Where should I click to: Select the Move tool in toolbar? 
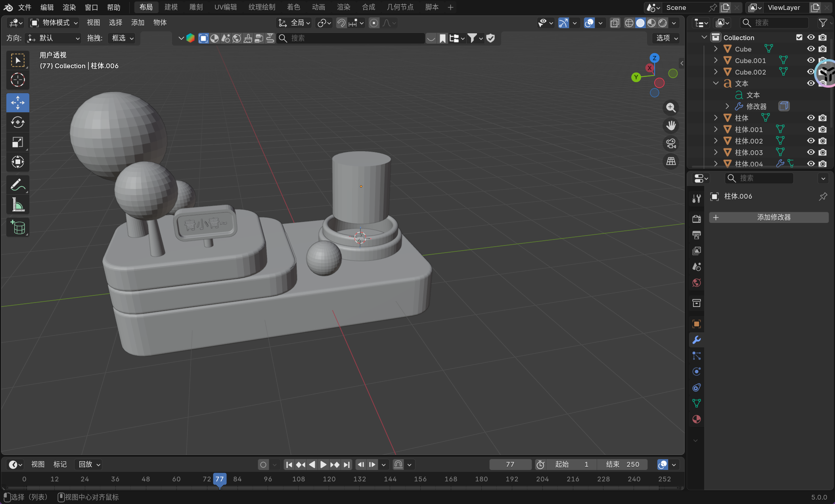pos(17,103)
